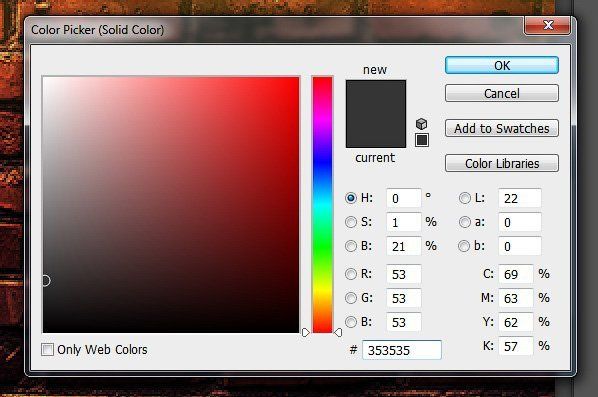Click the Lab b value field

(x=520, y=246)
